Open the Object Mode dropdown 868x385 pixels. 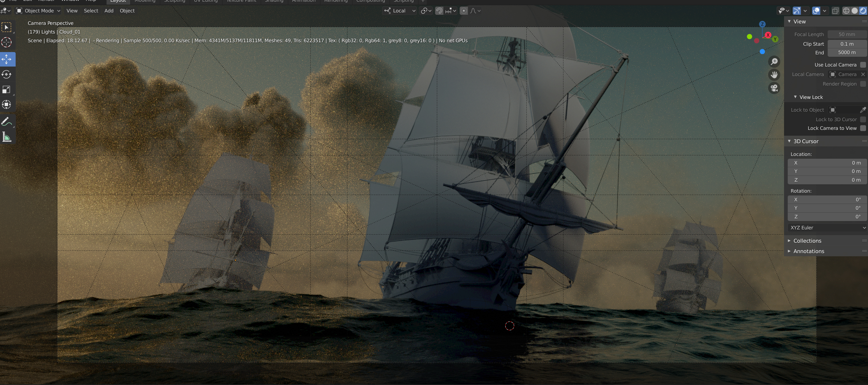39,11
